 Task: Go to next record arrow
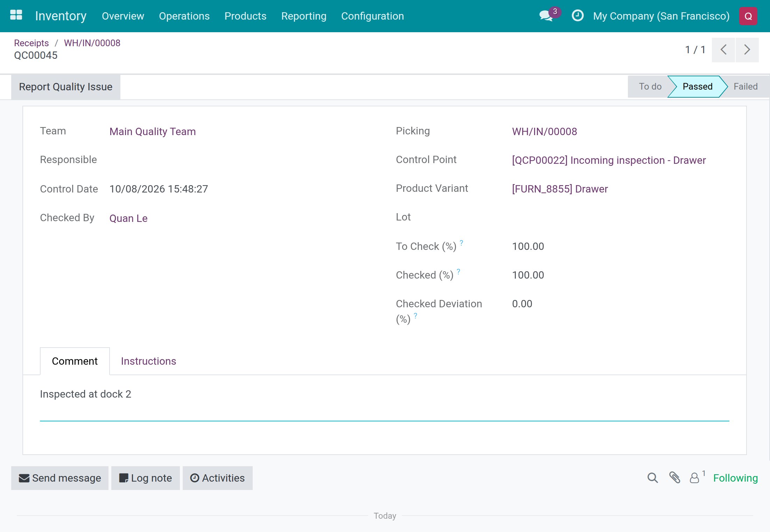[747, 50]
